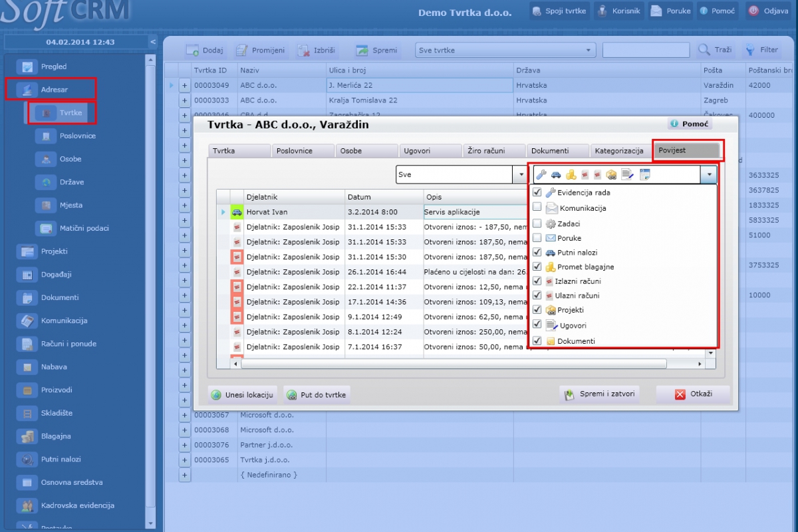Click Promijeni toolbar button
Viewport: 798px width, 532px height.
260,50
